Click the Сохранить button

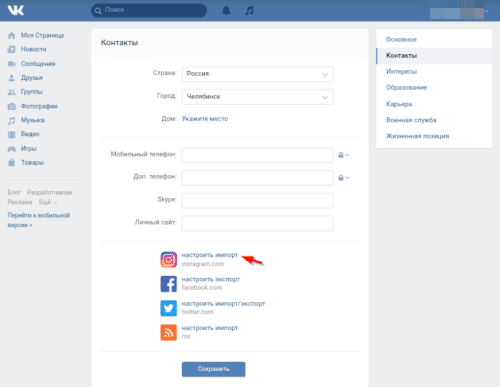click(213, 369)
